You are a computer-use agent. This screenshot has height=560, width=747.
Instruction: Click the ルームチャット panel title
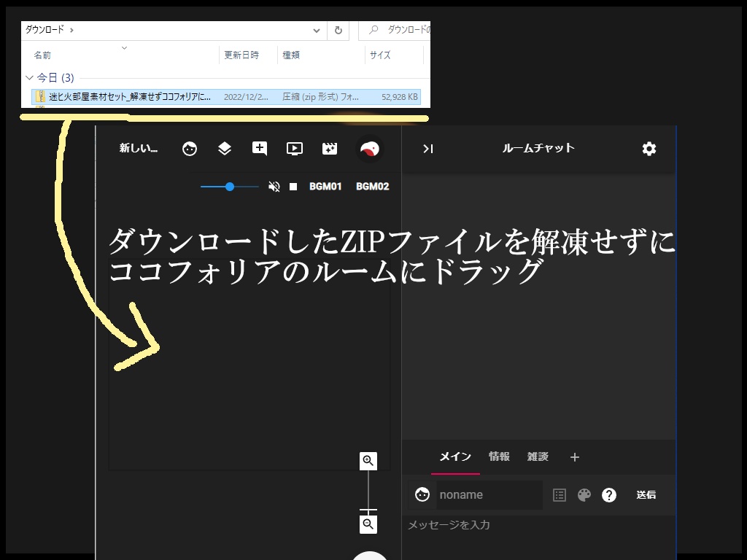[538, 148]
